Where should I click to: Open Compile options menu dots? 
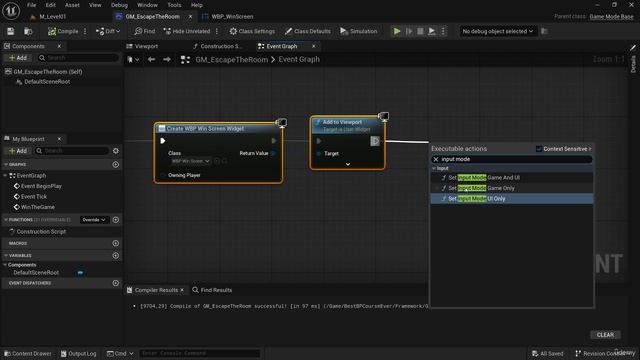pyautogui.click(x=85, y=31)
